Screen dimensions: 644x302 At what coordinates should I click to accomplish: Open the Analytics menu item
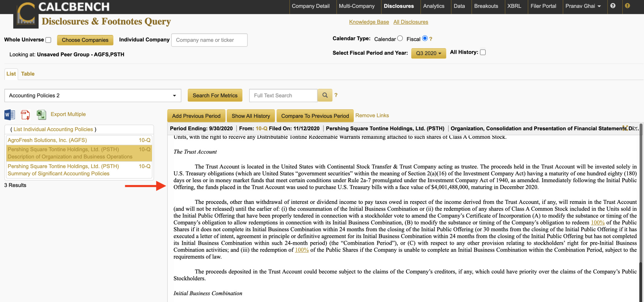pyautogui.click(x=433, y=6)
